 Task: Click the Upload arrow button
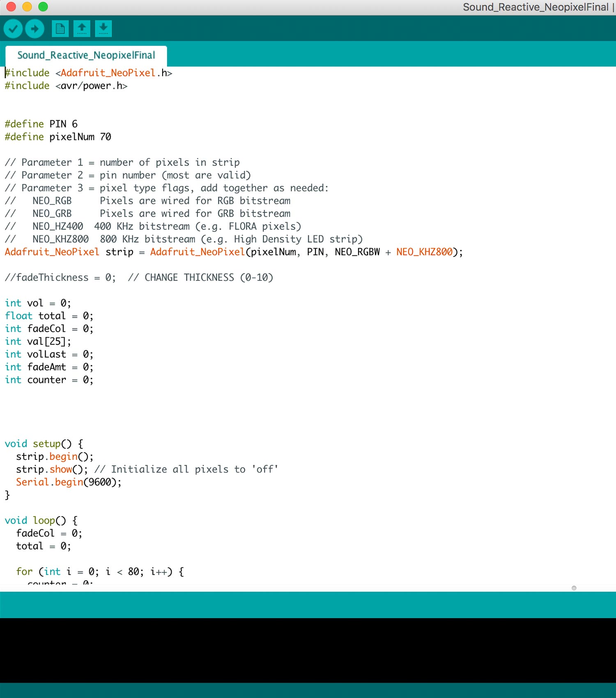(x=34, y=29)
